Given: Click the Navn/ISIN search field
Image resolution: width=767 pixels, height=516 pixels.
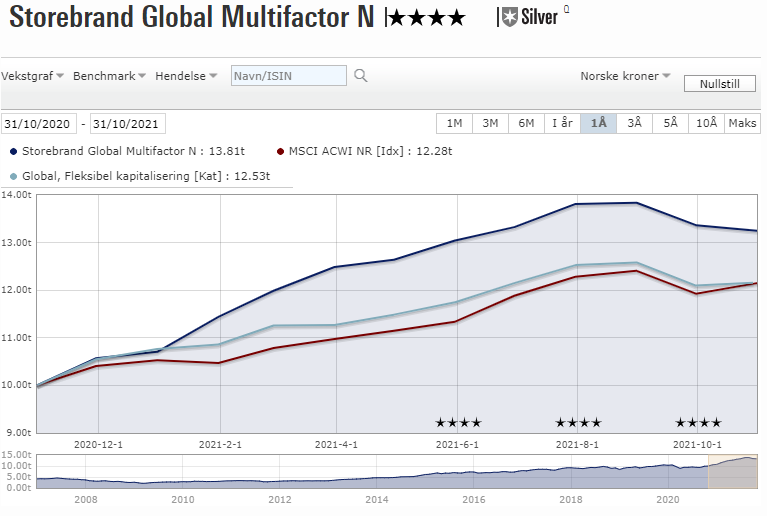Looking at the screenshot, I should (x=289, y=76).
